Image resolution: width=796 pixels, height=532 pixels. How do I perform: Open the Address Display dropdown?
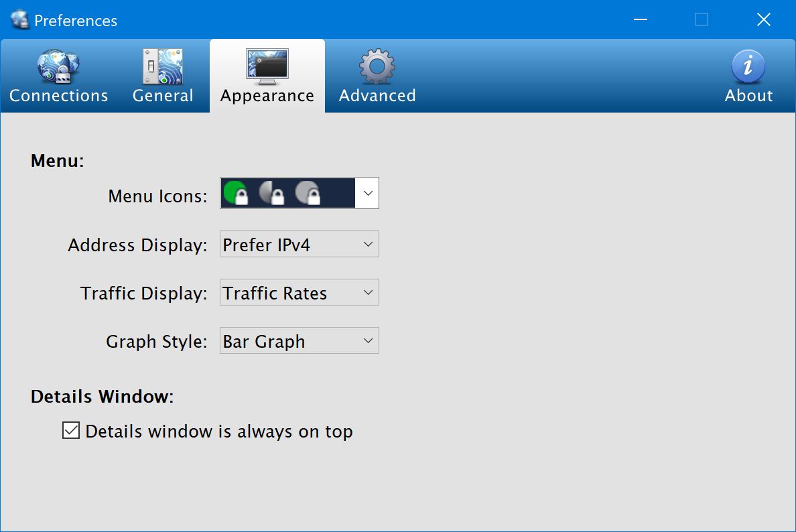point(299,245)
